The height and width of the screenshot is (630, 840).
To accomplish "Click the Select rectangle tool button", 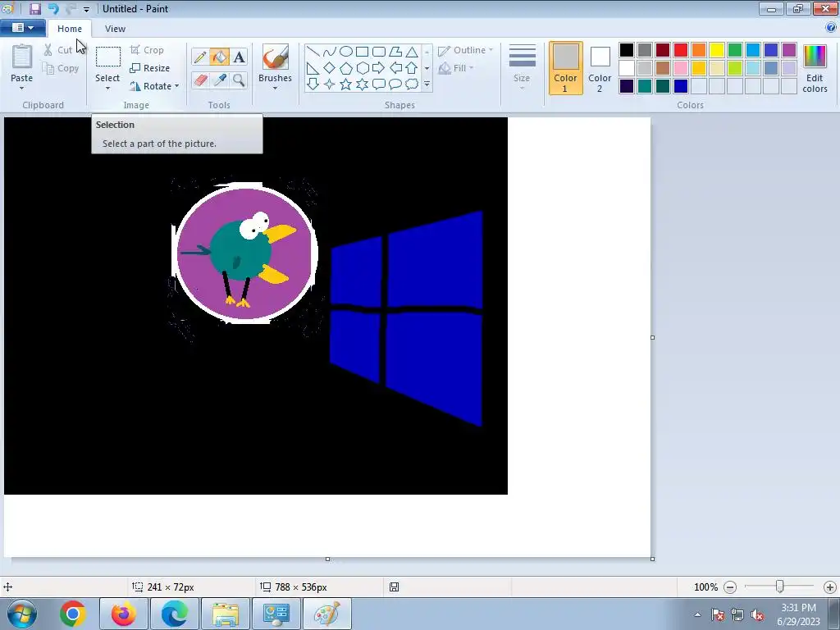I will pos(107,57).
